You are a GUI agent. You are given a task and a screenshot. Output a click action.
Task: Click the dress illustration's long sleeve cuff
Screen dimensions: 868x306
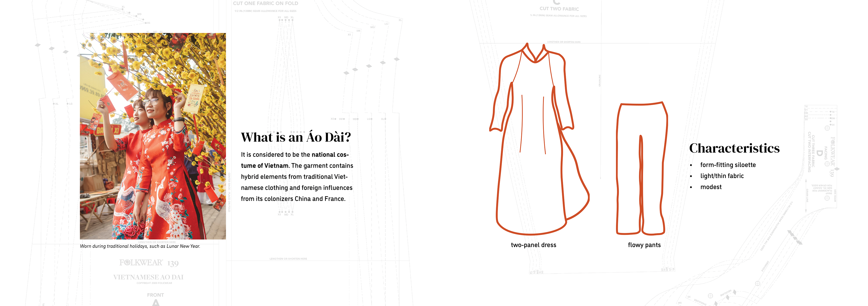point(496,129)
